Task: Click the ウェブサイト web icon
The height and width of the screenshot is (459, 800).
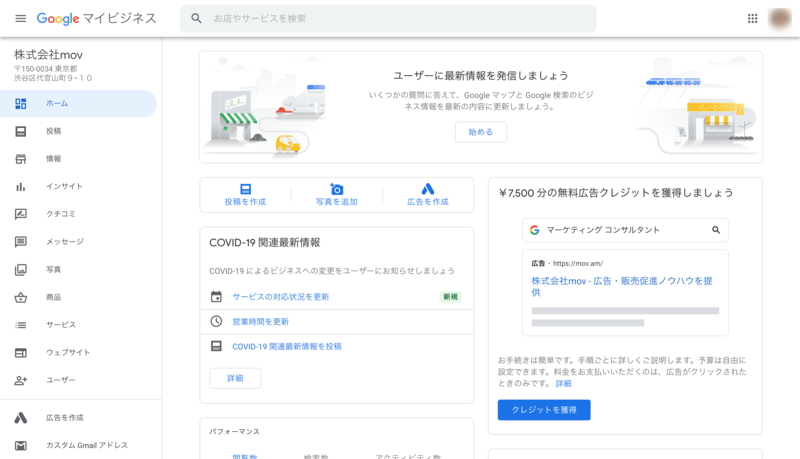Action: (x=20, y=352)
